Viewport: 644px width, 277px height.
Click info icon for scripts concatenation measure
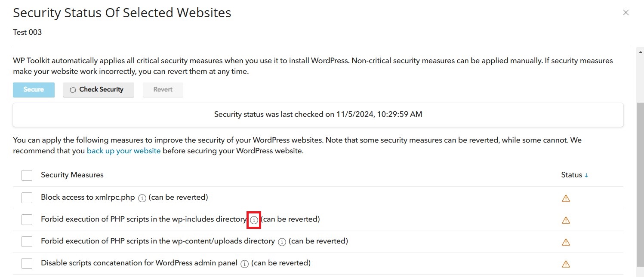tap(244, 264)
